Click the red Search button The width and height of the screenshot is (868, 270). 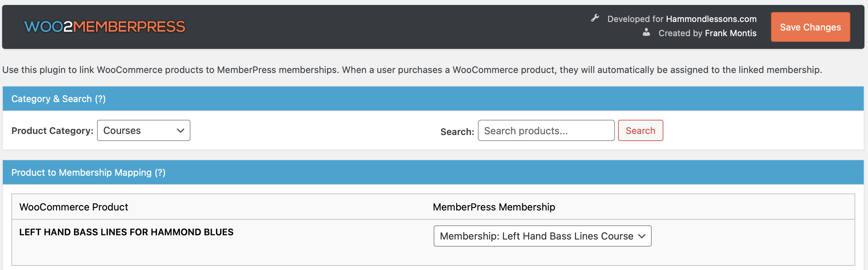pos(640,130)
